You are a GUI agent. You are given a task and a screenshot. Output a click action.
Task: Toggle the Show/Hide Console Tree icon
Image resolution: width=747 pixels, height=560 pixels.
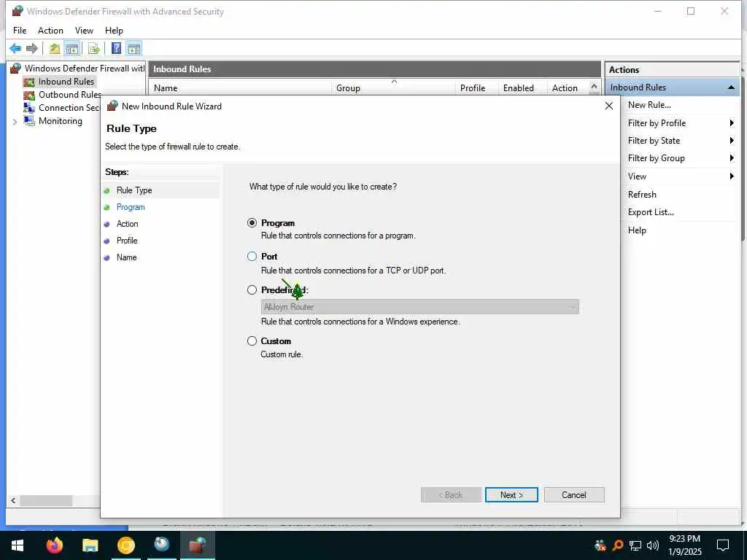[72, 48]
